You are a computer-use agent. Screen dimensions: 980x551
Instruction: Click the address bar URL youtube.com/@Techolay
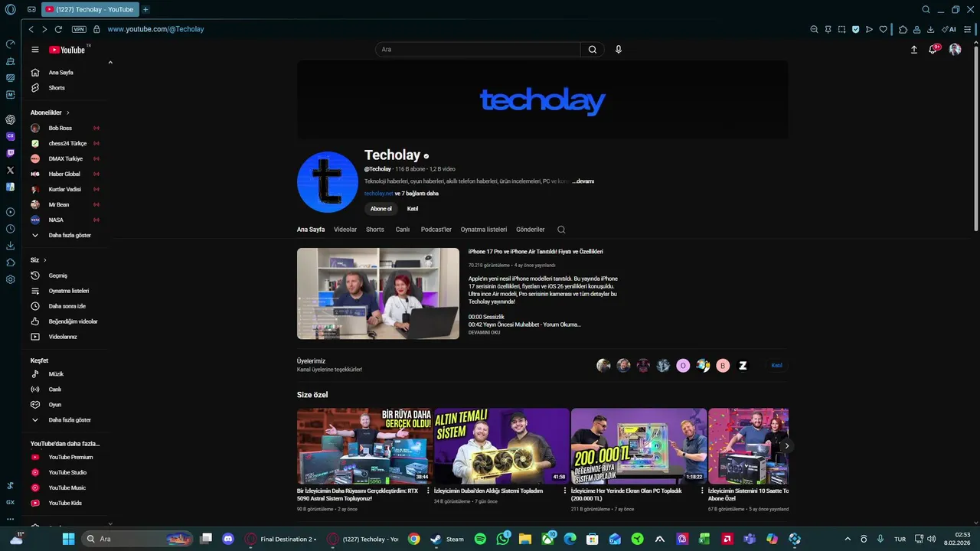pos(155,29)
